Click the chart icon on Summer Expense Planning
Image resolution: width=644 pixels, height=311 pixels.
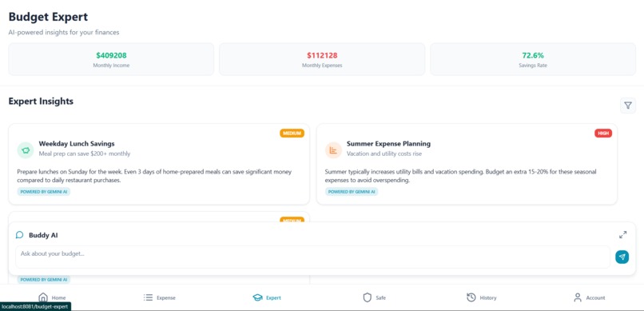coord(333,150)
